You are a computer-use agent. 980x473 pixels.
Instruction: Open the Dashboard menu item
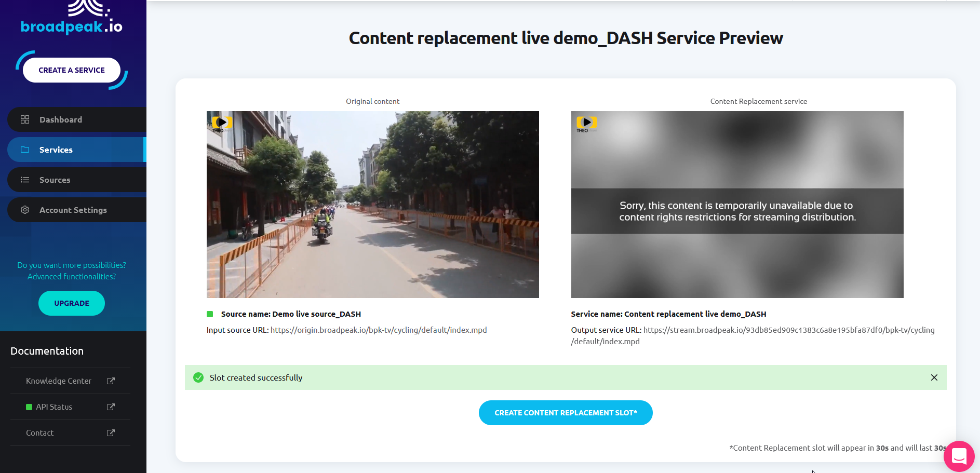point(77,119)
